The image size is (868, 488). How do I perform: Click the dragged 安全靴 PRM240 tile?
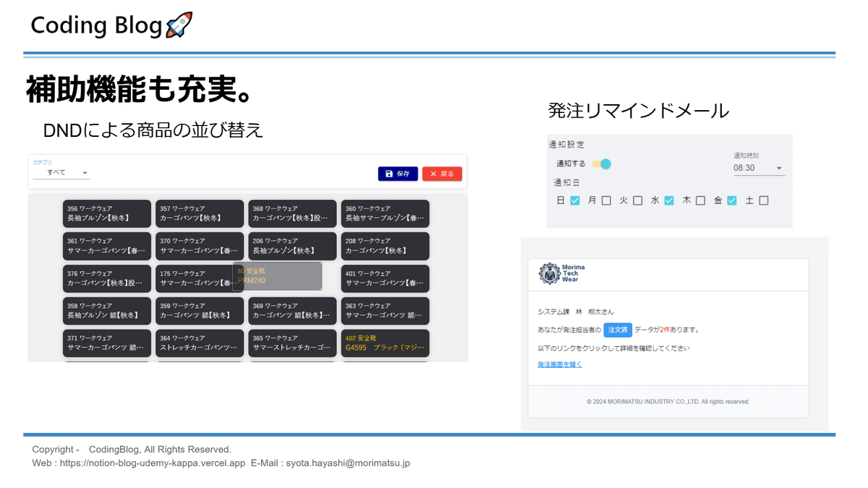[279, 276]
